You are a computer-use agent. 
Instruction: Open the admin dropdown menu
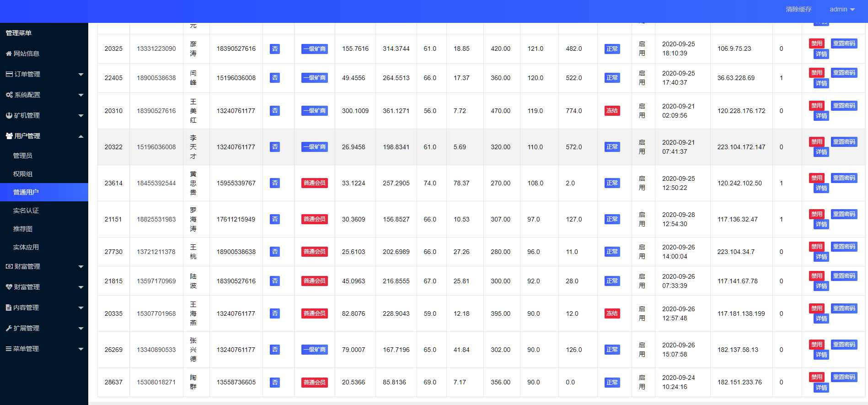[x=842, y=9]
